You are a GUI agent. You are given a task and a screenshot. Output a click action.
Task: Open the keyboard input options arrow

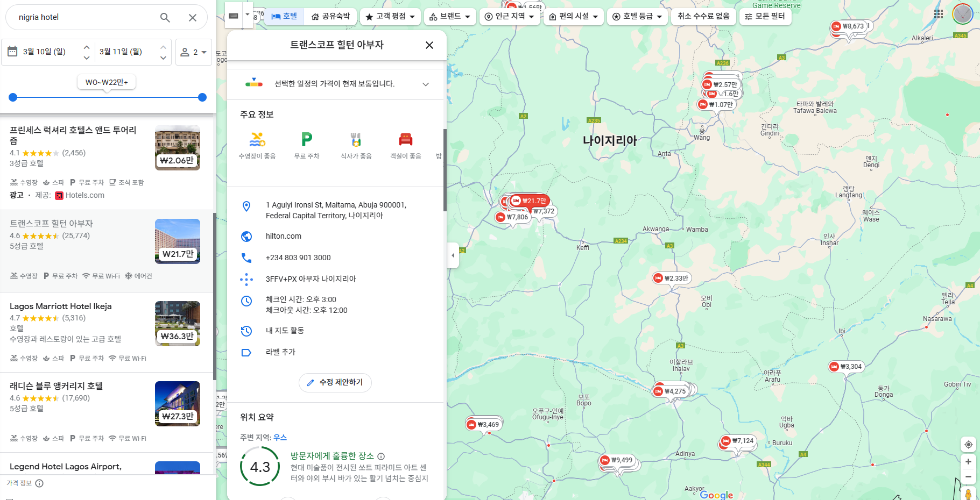pyautogui.click(x=248, y=14)
